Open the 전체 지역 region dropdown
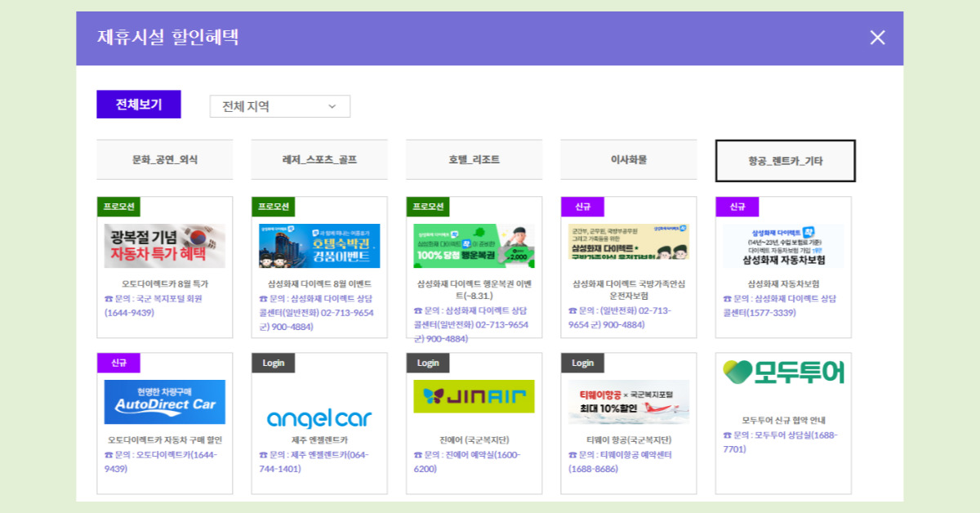 click(x=280, y=106)
